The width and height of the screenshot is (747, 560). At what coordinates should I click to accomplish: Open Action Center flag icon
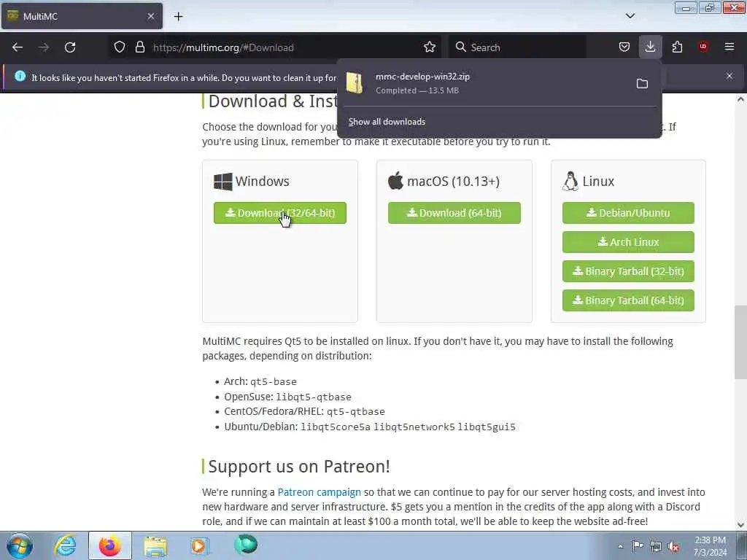click(638, 545)
